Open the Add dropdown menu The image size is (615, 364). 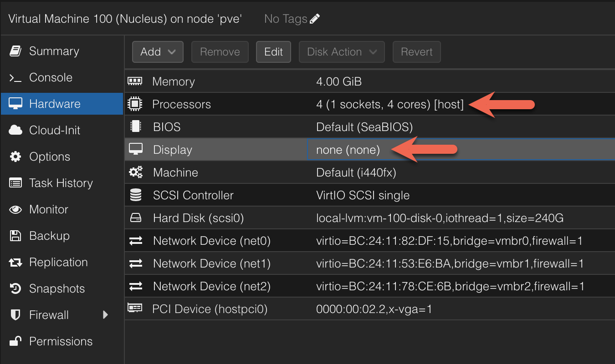coord(158,52)
